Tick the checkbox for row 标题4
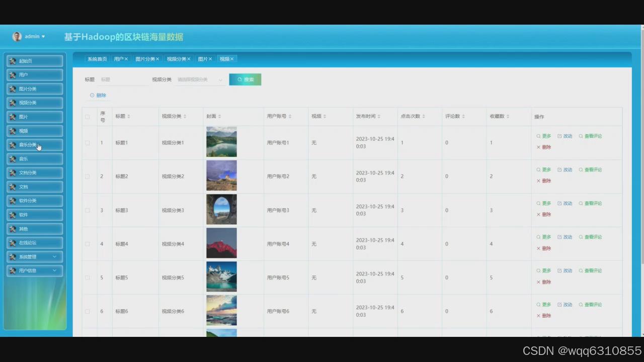This screenshot has height=362, width=644. coord(88,244)
